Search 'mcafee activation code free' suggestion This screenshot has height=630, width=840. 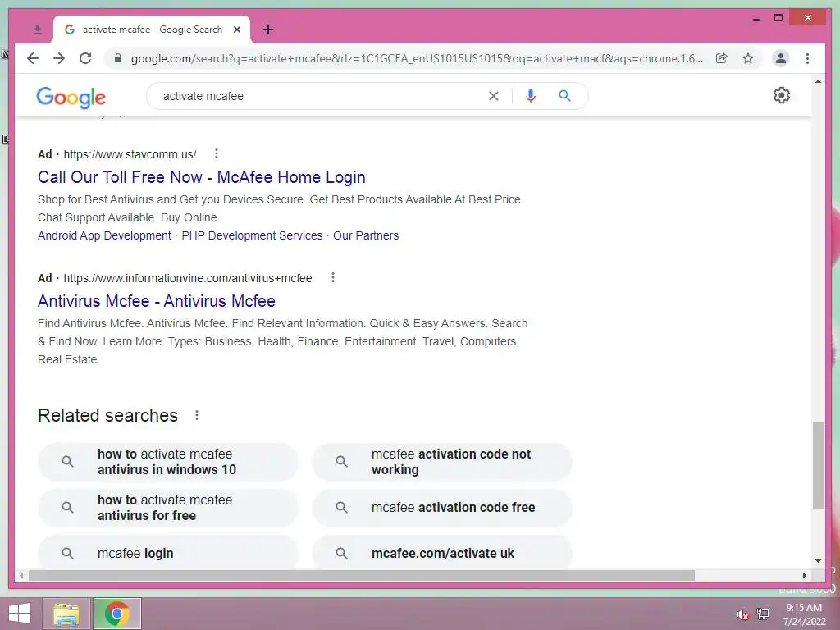[x=442, y=507]
